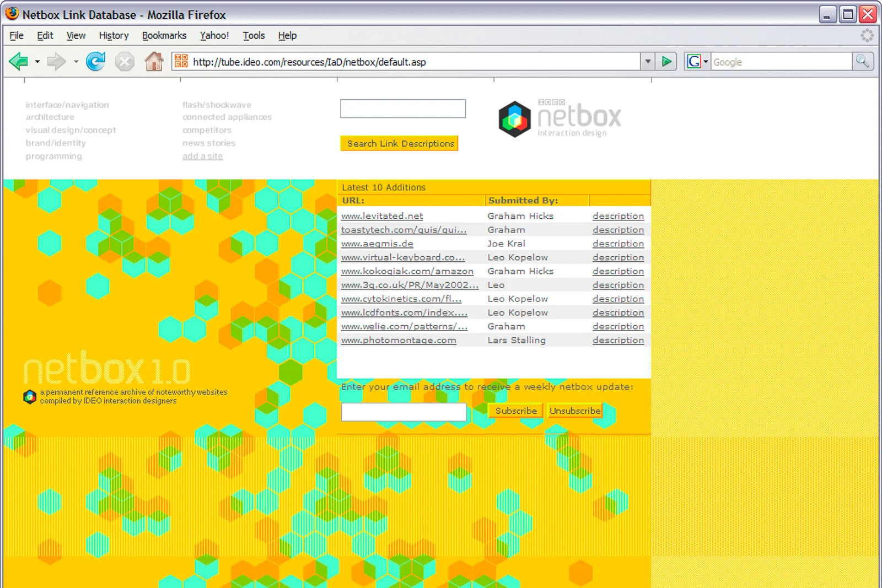
Task: Open the interface/navigation category link
Action: point(67,105)
